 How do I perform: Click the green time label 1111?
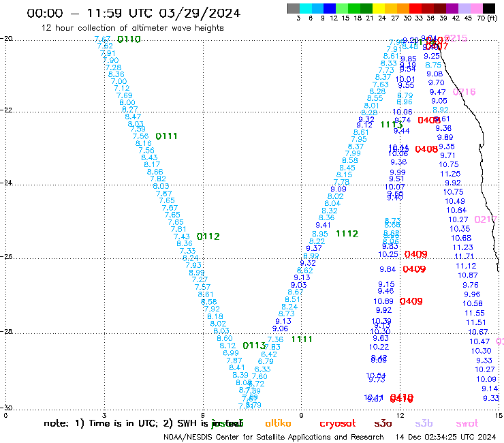[302, 339]
